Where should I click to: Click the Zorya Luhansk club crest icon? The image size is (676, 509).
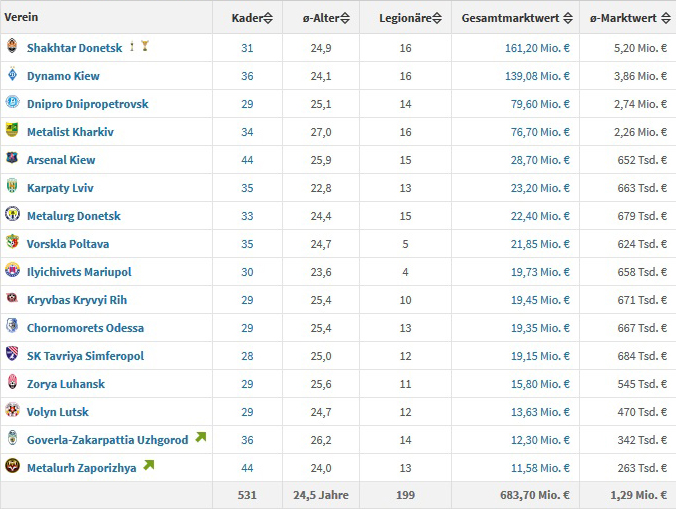pos(12,383)
